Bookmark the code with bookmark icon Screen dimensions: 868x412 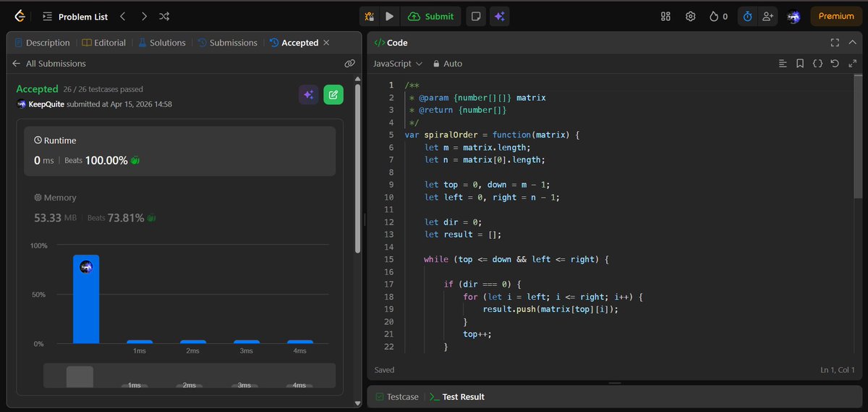[800, 64]
